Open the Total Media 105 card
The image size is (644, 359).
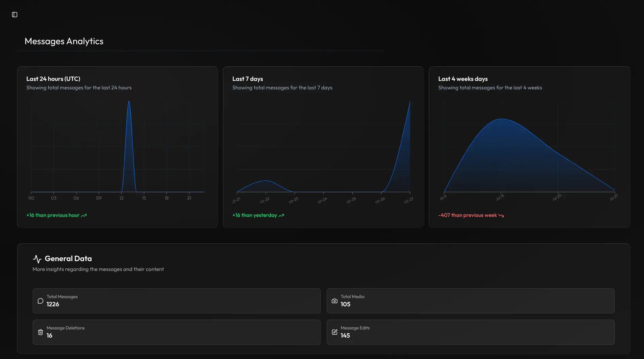point(470,301)
